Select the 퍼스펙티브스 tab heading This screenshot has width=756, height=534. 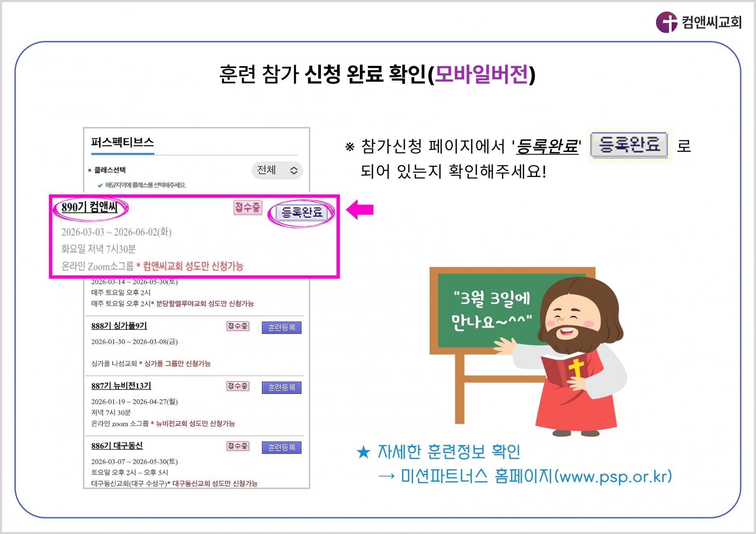point(122,142)
